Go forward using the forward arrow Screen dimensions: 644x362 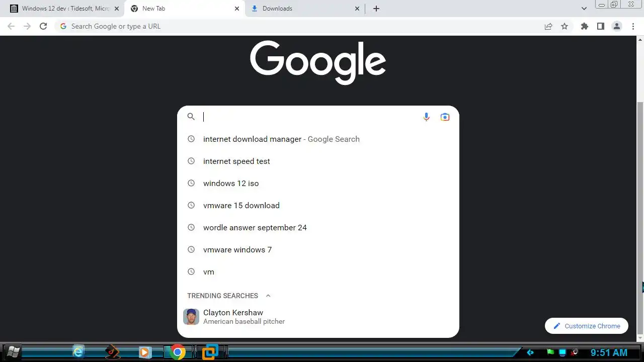(27, 26)
